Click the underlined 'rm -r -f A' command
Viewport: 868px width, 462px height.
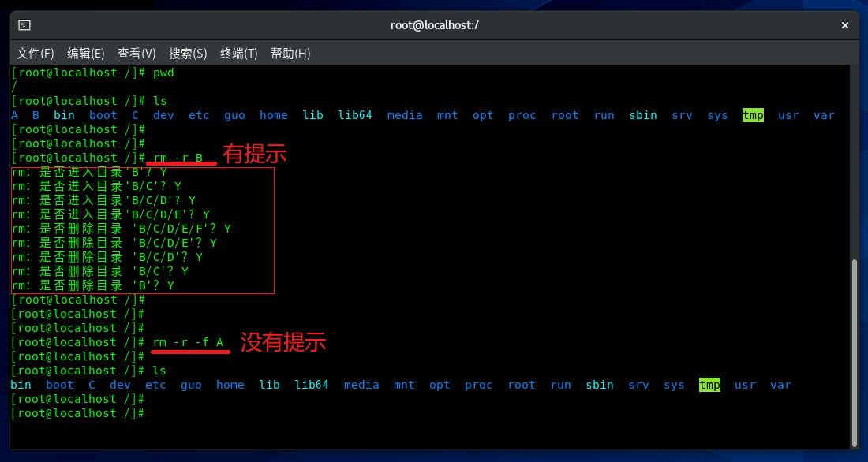pos(189,342)
